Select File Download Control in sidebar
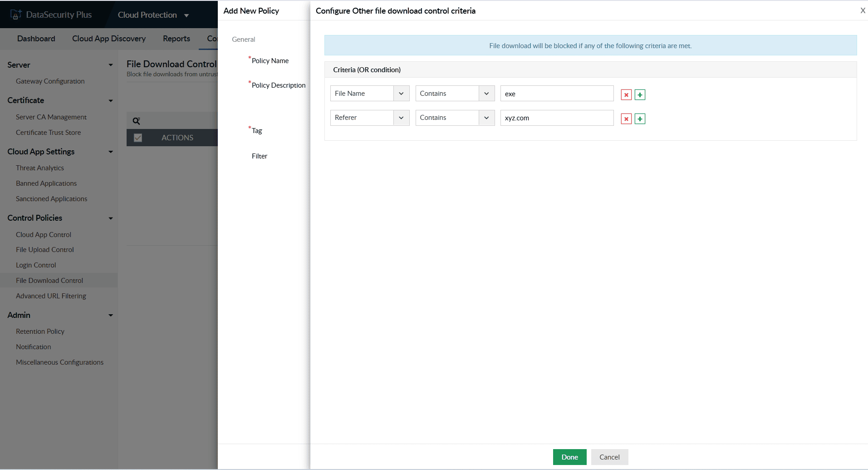The height and width of the screenshot is (470, 868). pos(49,281)
